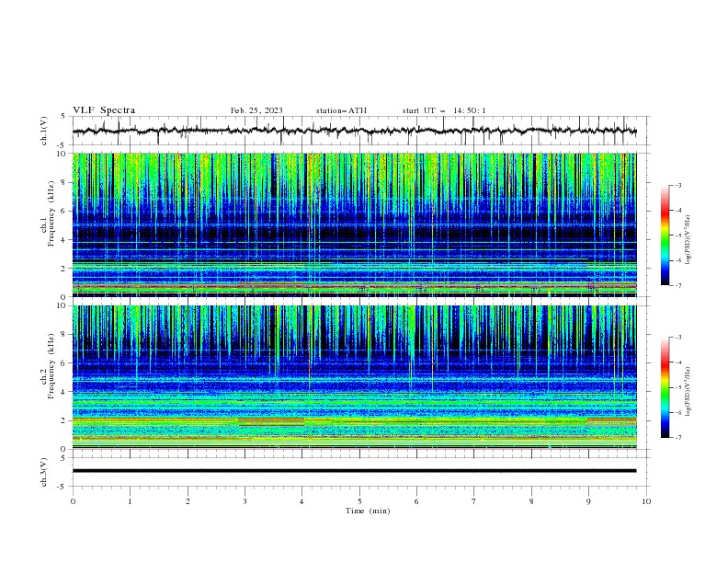Click the log(PSD) label beside ch.1 colorbar
The width and height of the screenshot is (728, 563).
point(688,240)
